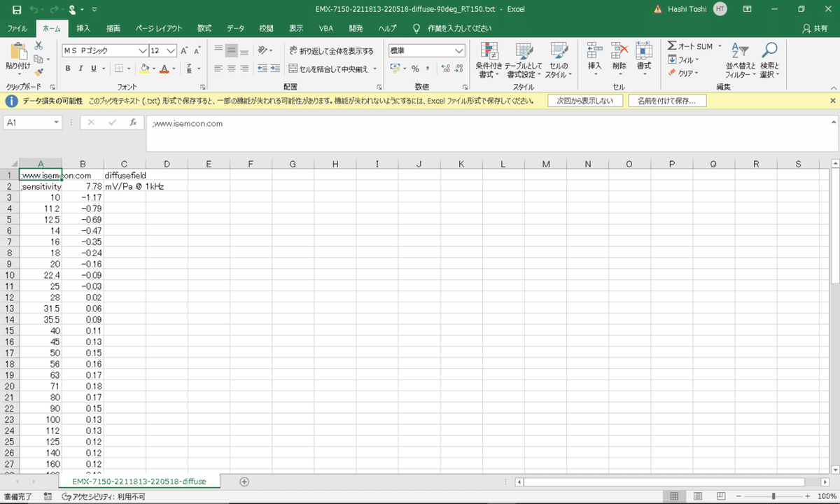This screenshot has width=840, height=504.
Task: Select sheet tab EMX-7150-2211813-220518-diffuse
Action: coord(139,482)
